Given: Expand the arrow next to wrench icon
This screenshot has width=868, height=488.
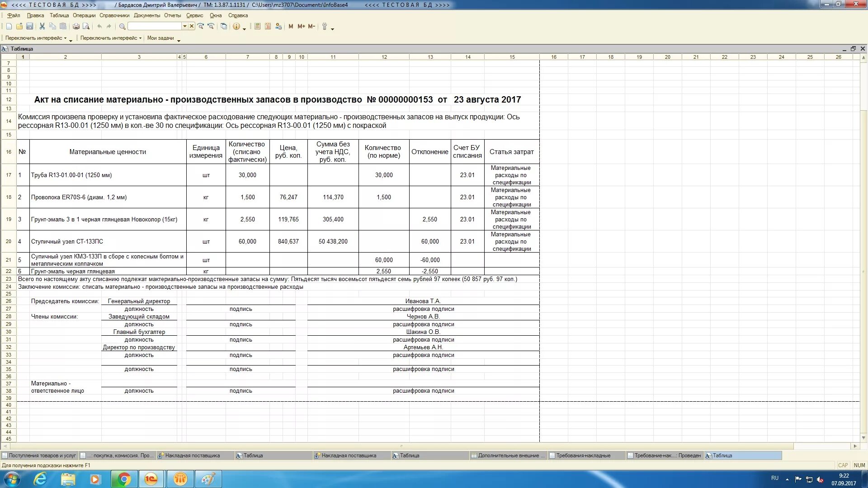Looking at the screenshot, I should (x=333, y=29).
